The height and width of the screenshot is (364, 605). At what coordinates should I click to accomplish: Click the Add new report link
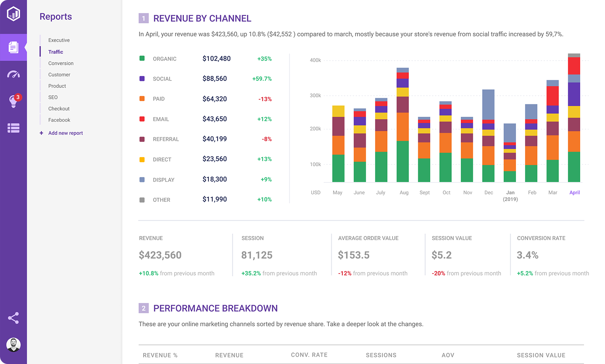65,133
